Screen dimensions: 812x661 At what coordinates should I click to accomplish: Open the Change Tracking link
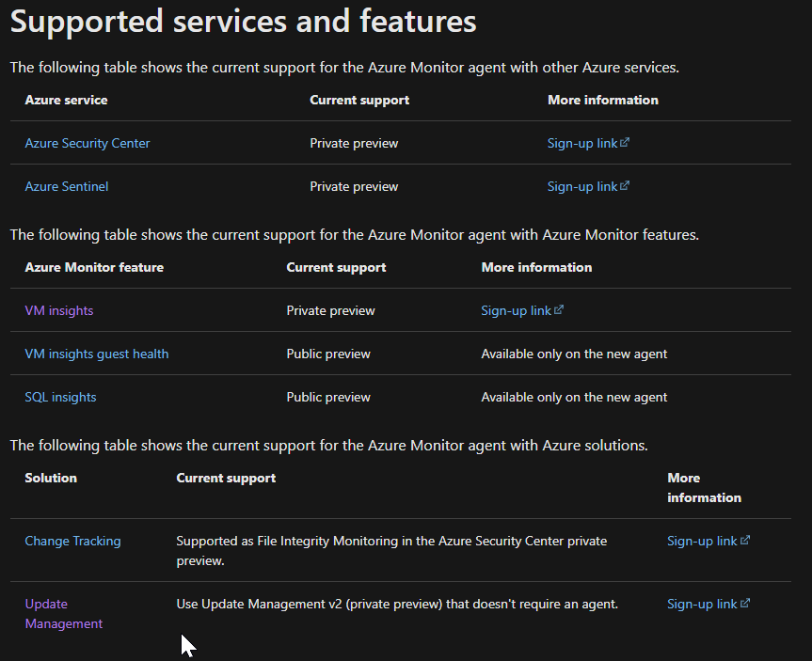pyautogui.click(x=72, y=540)
